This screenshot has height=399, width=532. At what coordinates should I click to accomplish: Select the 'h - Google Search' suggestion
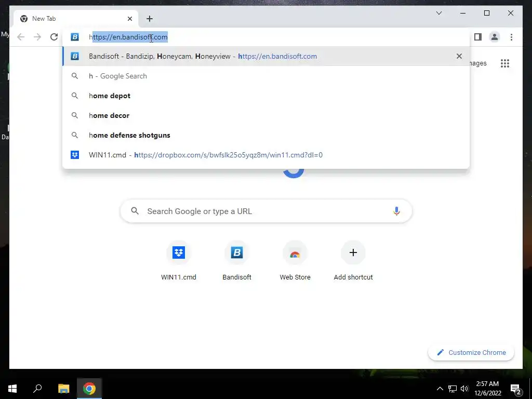[x=266, y=76]
